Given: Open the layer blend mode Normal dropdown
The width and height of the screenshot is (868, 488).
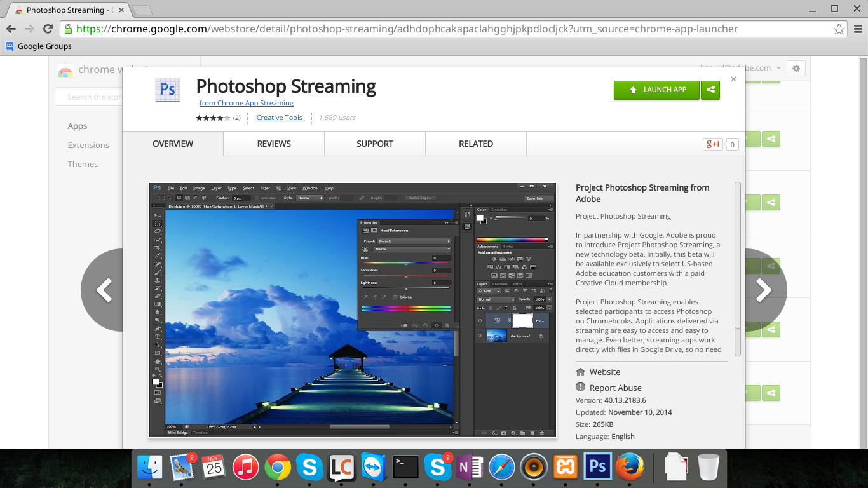Looking at the screenshot, I should [496, 299].
